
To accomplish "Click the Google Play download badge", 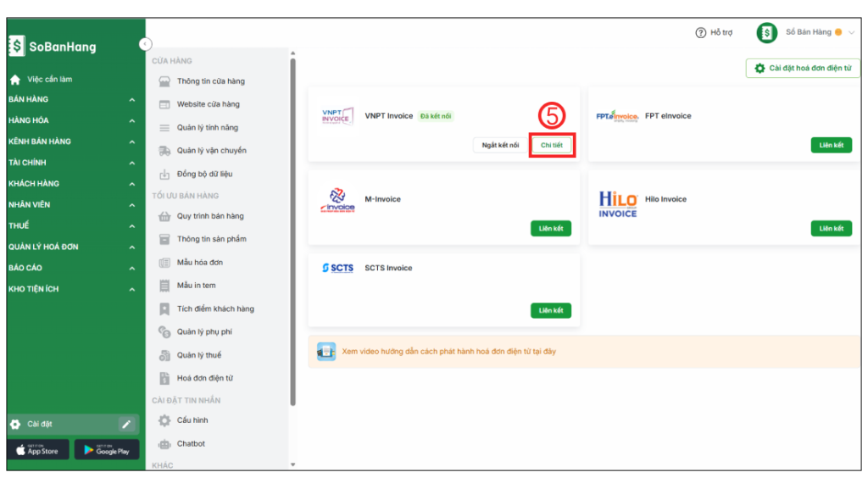I will (x=107, y=450).
